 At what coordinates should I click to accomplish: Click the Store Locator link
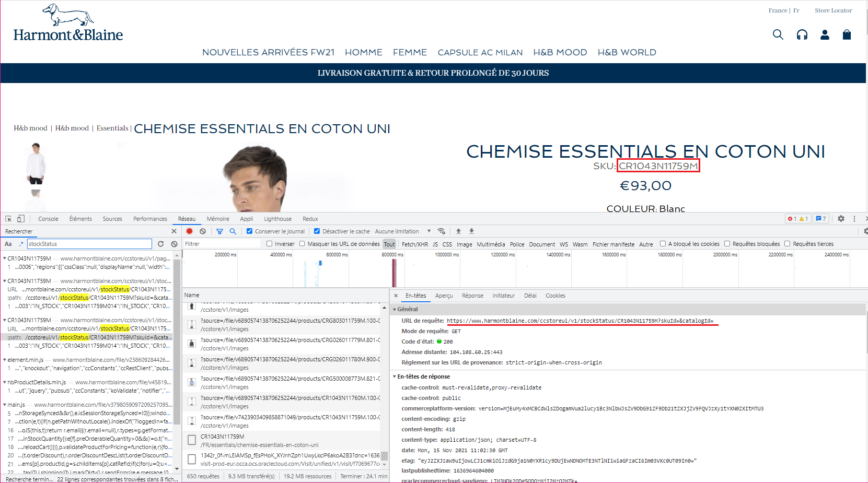pyautogui.click(x=833, y=10)
